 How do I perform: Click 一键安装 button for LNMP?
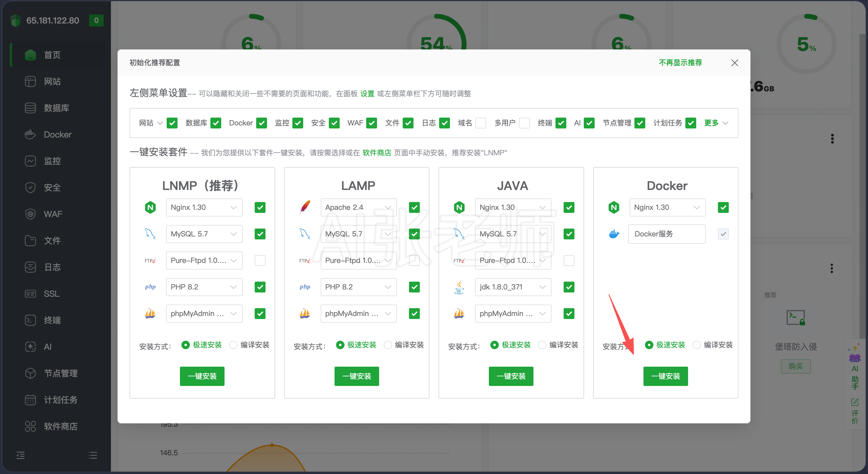[x=202, y=376]
